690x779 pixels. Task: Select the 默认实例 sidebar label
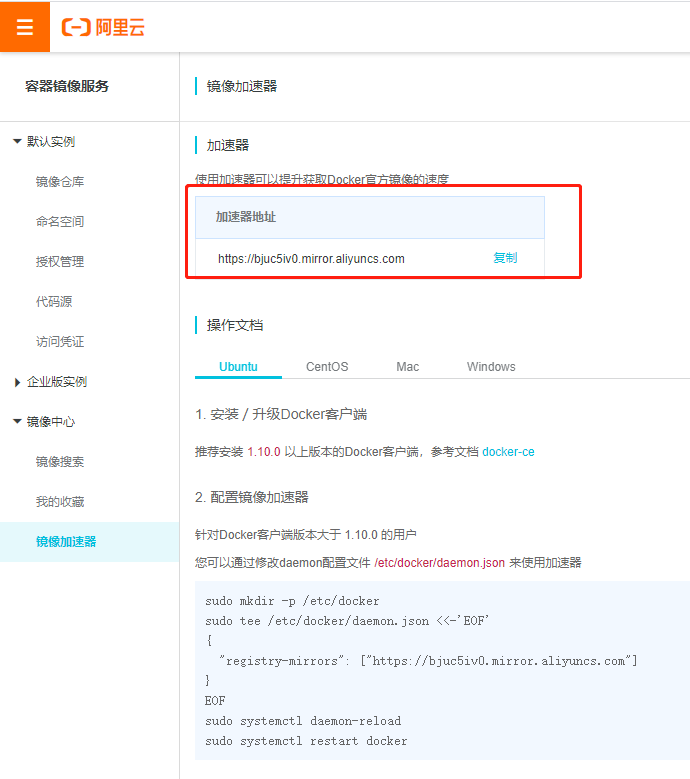tap(51, 142)
